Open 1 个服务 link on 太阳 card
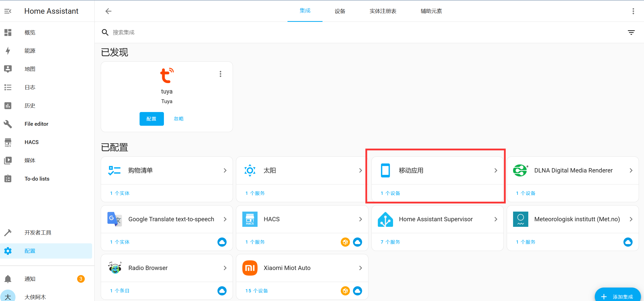 click(x=255, y=193)
